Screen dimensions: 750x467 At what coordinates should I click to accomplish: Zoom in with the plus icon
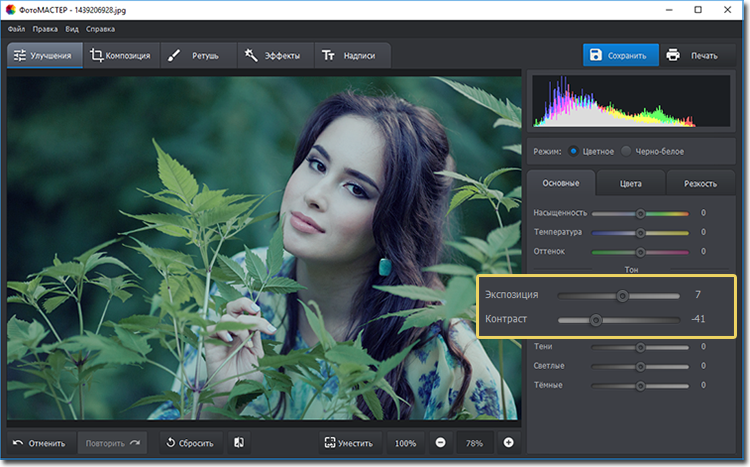(508, 443)
